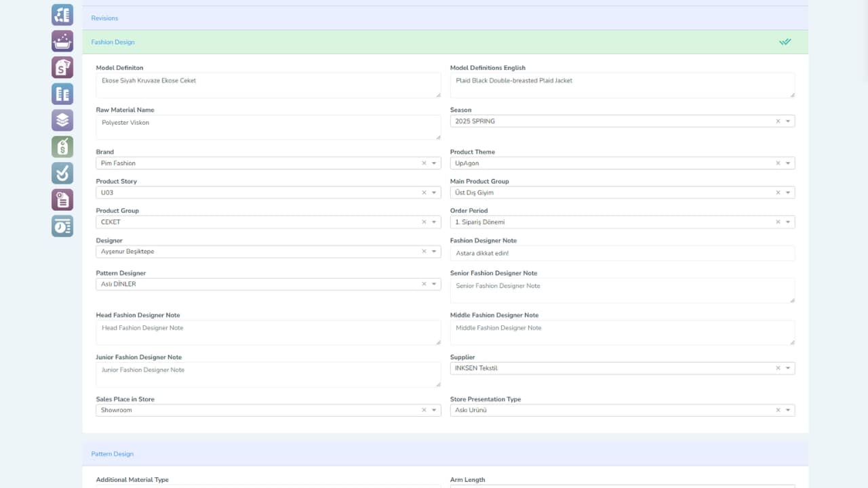This screenshot has height=488, width=868.
Task: Click the purple document report sidebar icon
Action: (x=62, y=199)
